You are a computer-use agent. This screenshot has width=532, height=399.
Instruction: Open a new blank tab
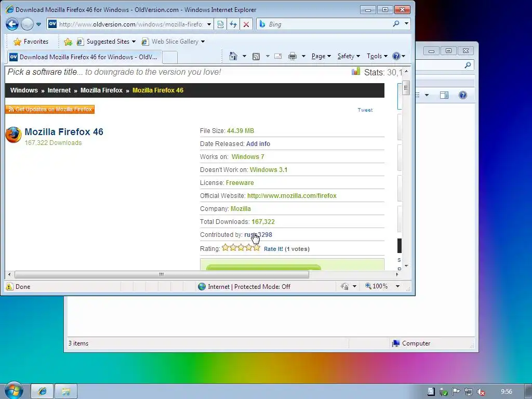[170, 57]
